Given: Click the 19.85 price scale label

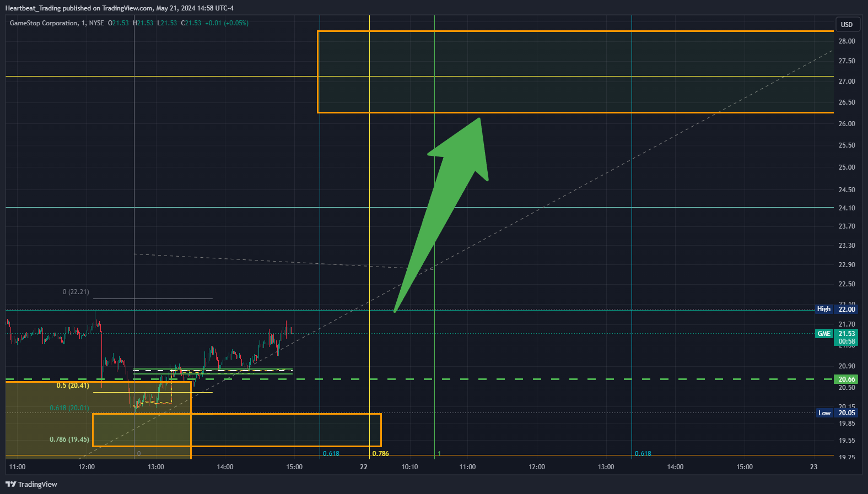Looking at the screenshot, I should coord(847,424).
